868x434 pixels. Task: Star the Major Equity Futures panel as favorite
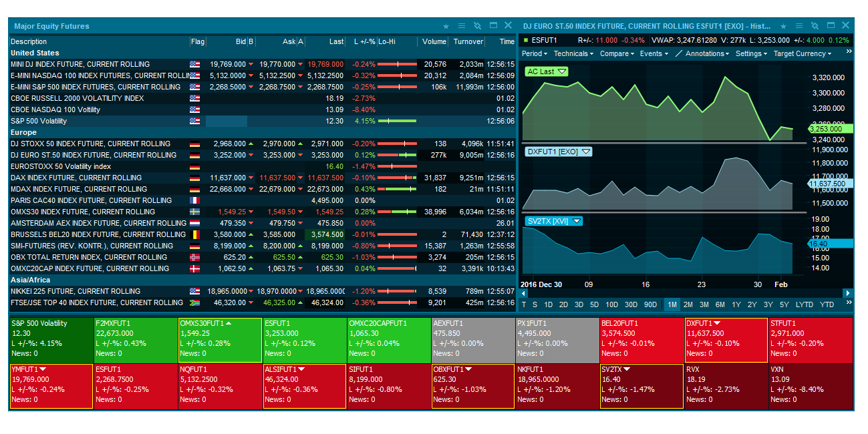point(446,26)
